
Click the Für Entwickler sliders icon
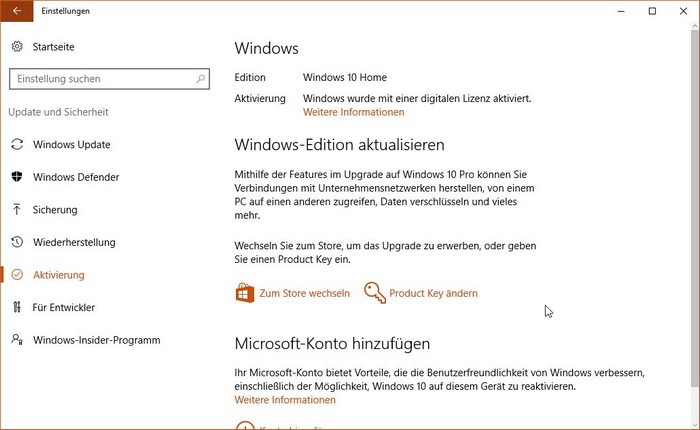click(17, 307)
